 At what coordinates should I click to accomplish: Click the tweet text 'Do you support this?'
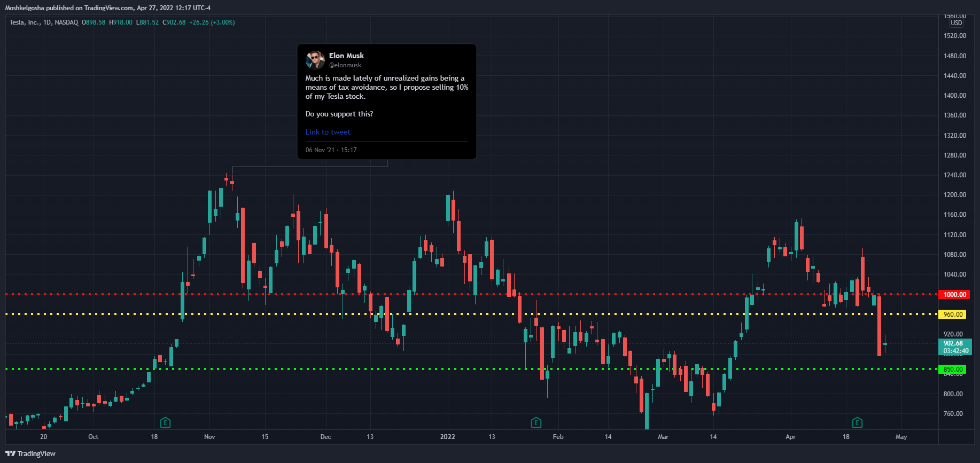pos(339,114)
